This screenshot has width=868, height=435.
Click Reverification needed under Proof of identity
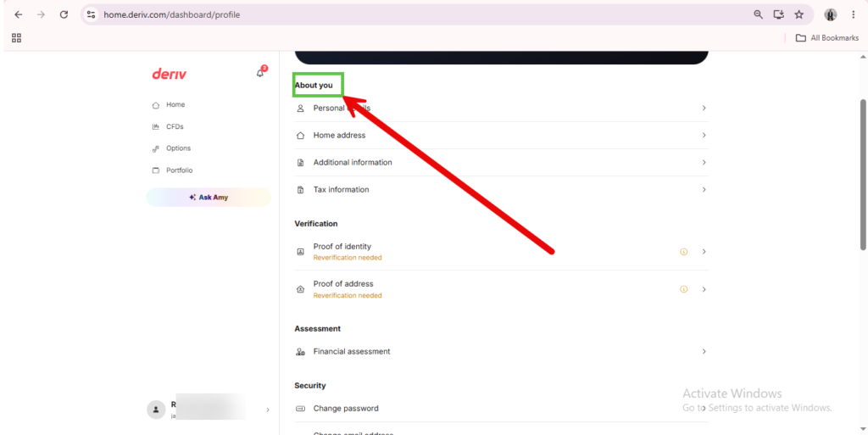click(x=348, y=258)
